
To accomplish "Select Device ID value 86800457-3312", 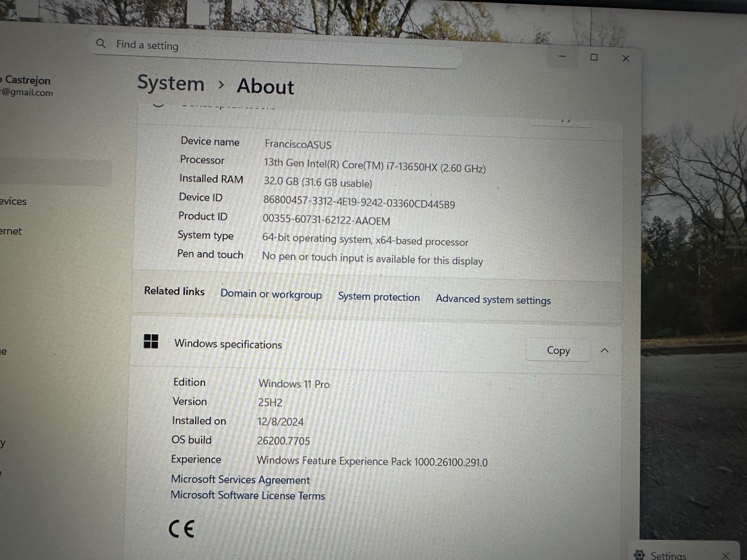I will click(x=359, y=202).
